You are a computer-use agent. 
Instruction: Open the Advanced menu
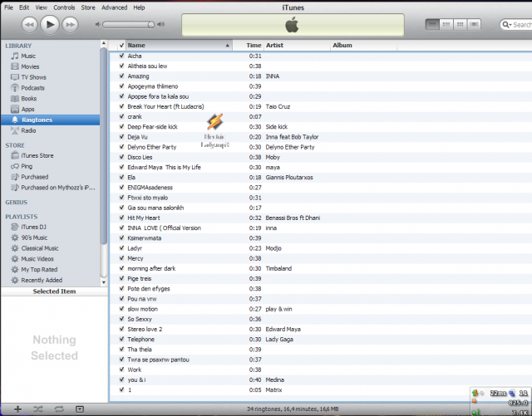(x=115, y=7)
